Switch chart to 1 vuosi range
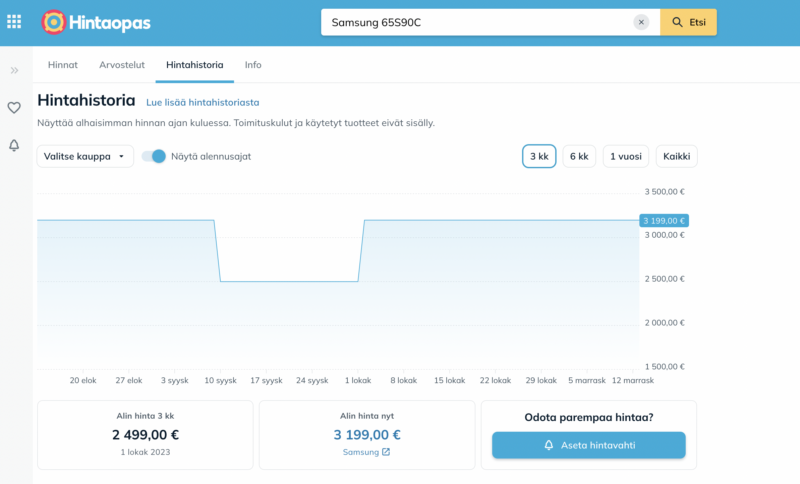Viewport: 800px width, 484px height. pyautogui.click(x=625, y=156)
